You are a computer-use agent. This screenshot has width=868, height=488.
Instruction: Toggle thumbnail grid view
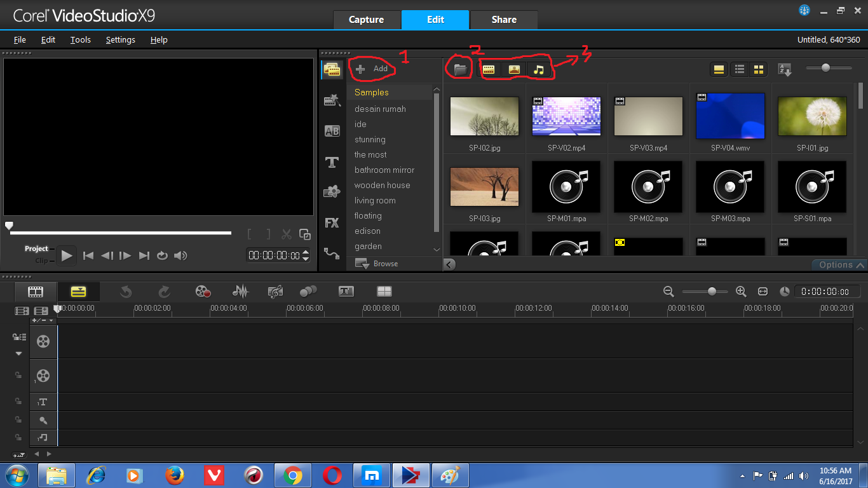759,69
